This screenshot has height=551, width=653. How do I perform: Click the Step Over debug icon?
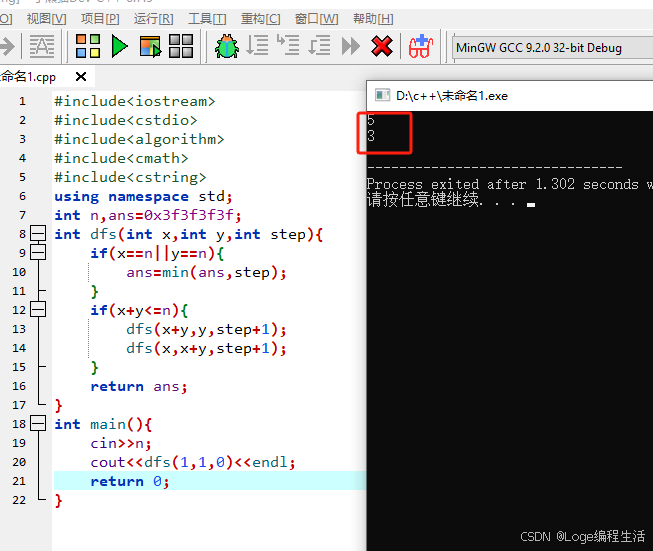point(257,45)
